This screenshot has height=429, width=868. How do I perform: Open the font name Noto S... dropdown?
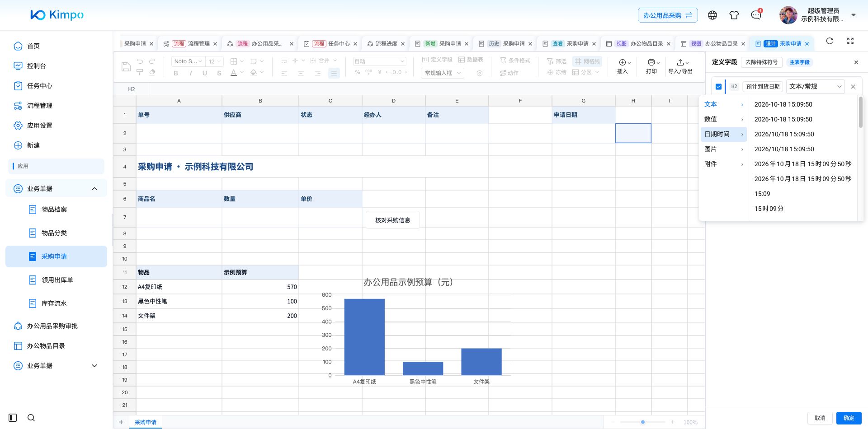(188, 61)
